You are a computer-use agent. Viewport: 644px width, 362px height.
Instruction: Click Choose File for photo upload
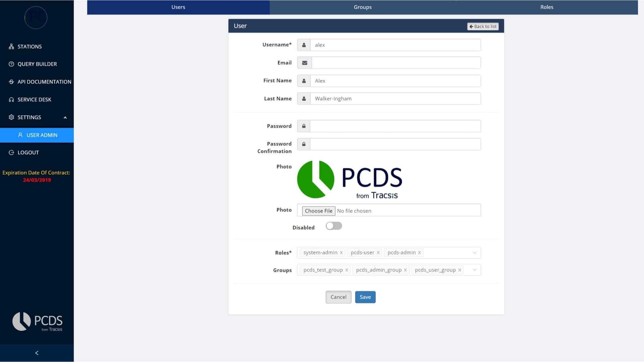pos(318,211)
